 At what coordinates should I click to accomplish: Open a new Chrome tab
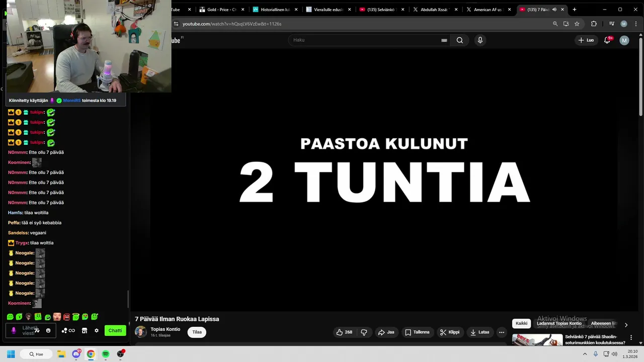click(x=575, y=10)
